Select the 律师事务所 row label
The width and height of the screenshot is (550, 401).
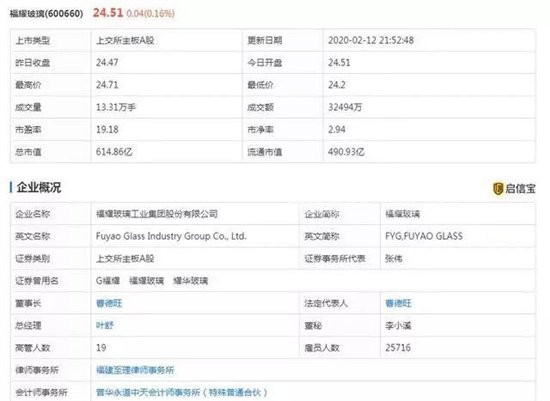37,370
